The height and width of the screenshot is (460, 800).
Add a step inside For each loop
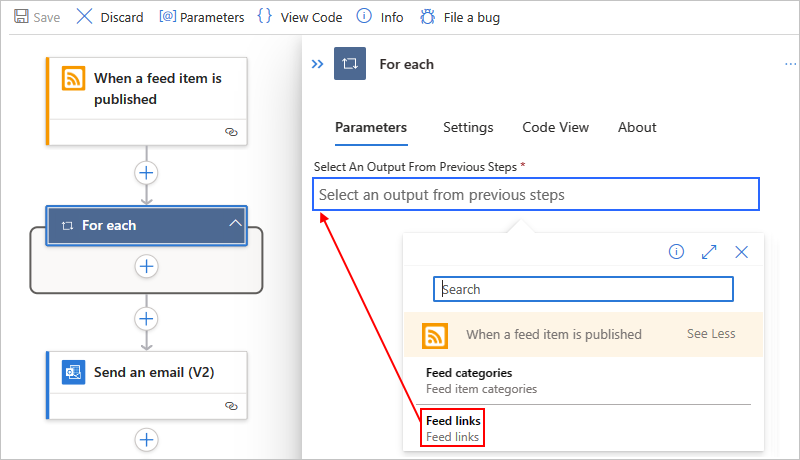pos(146,266)
